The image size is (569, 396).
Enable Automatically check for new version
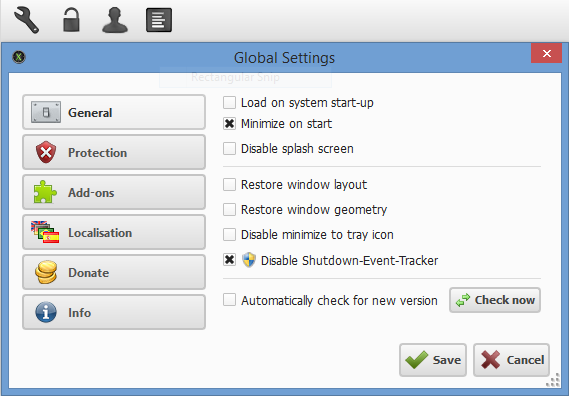click(229, 300)
